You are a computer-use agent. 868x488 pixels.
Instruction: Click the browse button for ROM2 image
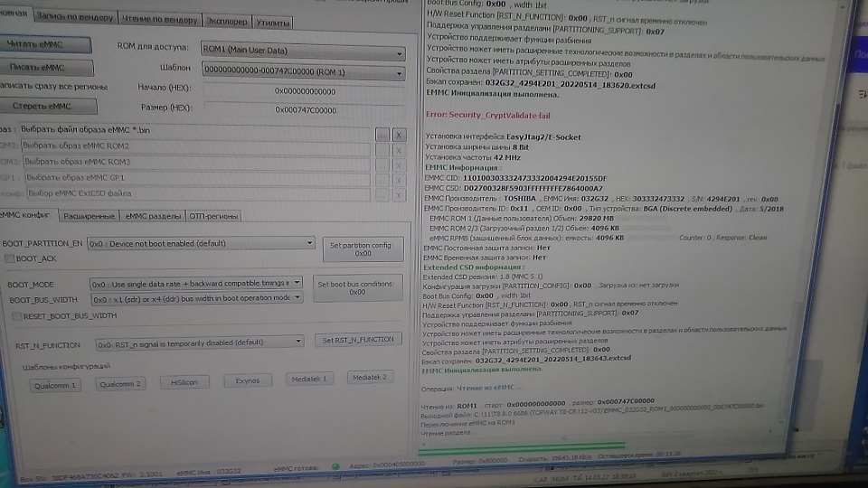(382, 149)
